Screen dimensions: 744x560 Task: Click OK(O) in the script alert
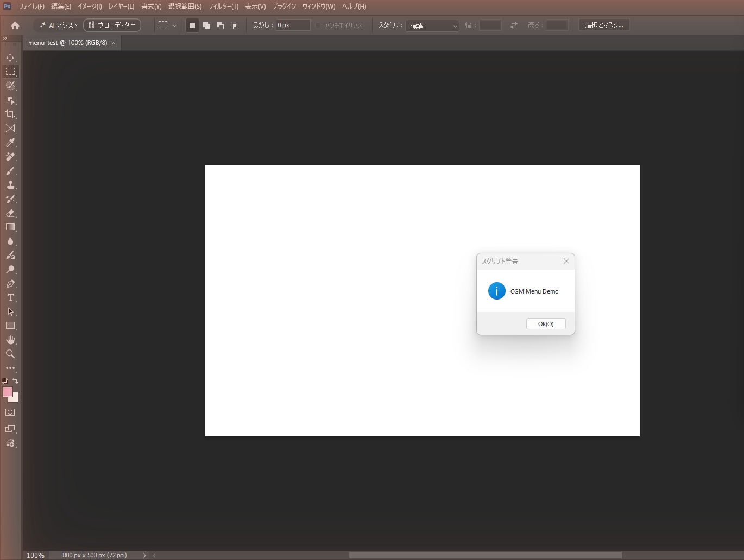pyautogui.click(x=546, y=324)
